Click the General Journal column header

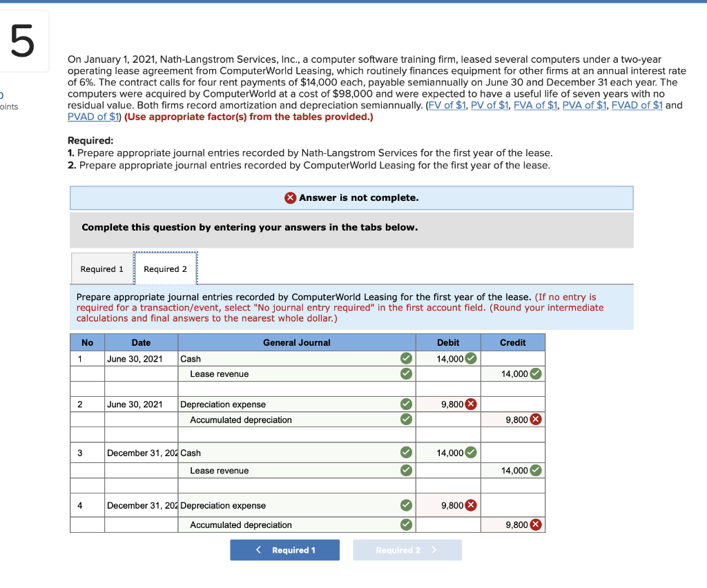pyautogui.click(x=297, y=342)
